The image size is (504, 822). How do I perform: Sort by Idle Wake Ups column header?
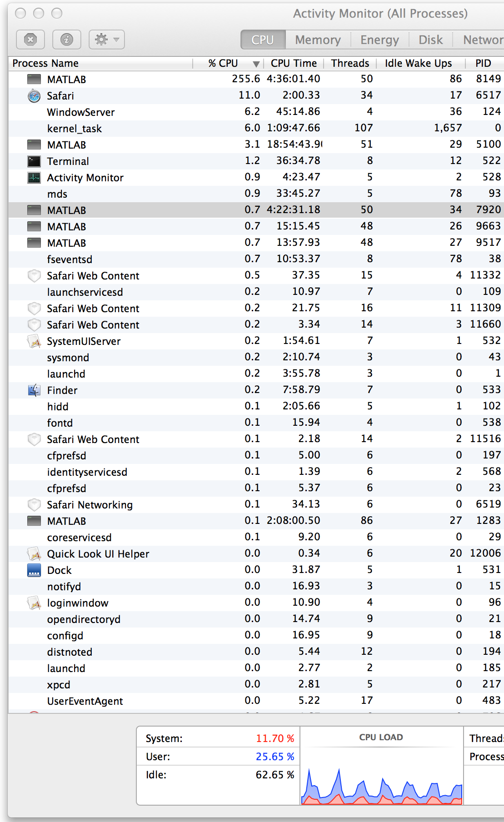(418, 63)
